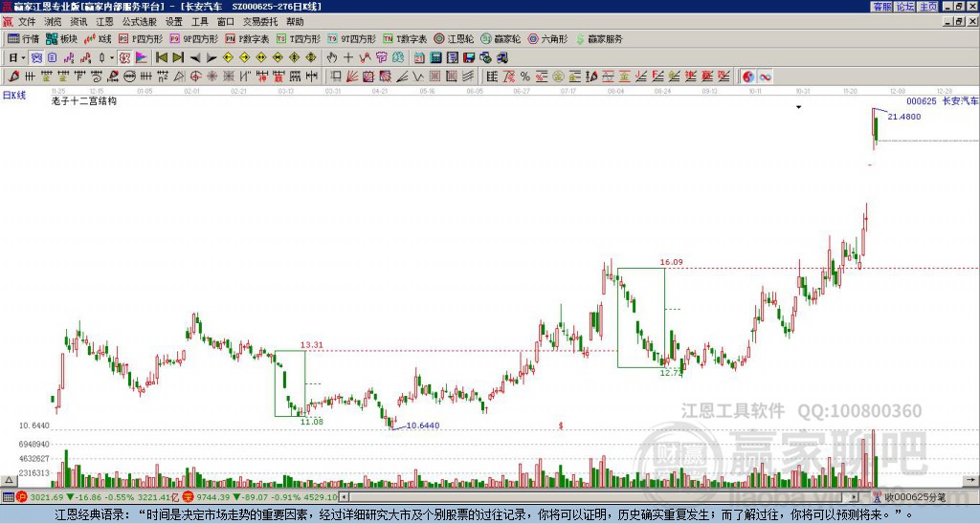Open the 工具 menu

coord(199,22)
